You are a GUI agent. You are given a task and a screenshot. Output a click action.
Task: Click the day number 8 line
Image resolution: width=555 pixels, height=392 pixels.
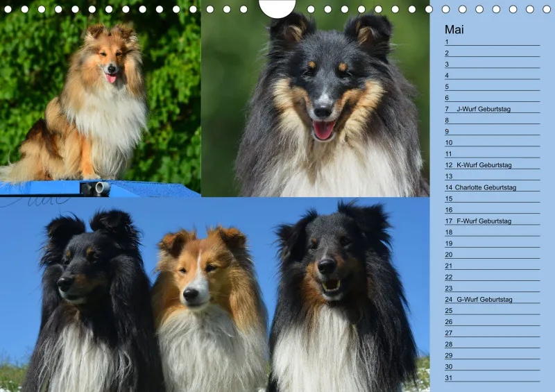click(492, 121)
